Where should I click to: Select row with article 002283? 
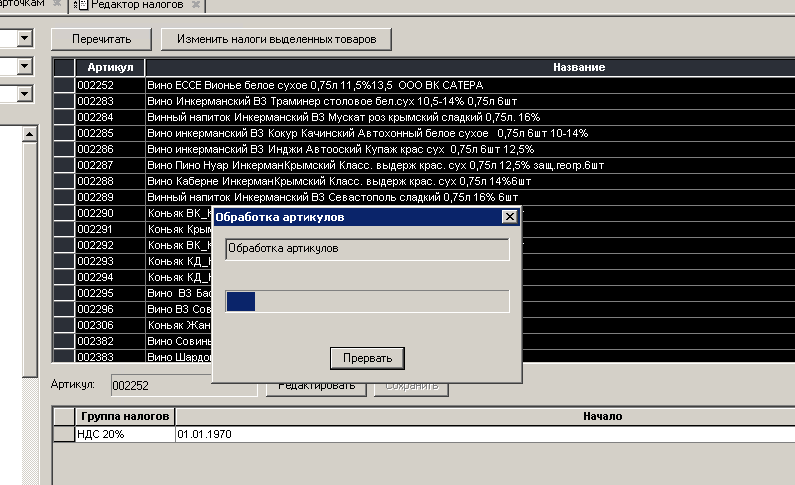point(110,101)
